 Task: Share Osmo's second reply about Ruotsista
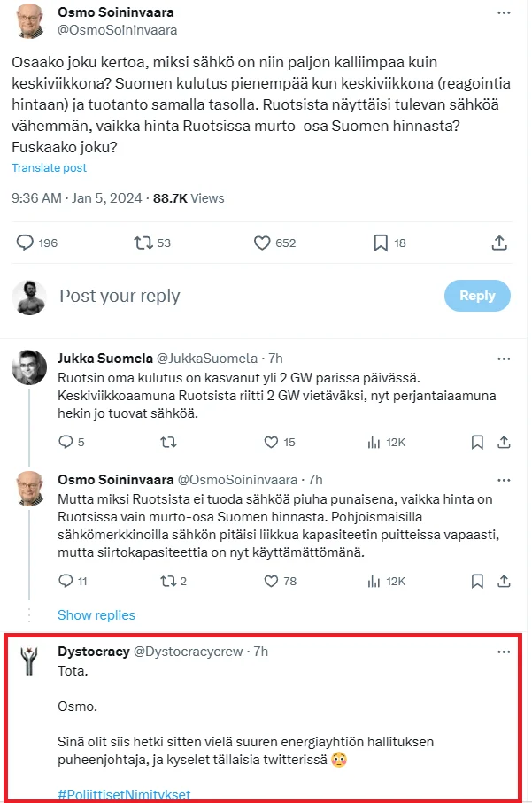[504, 582]
